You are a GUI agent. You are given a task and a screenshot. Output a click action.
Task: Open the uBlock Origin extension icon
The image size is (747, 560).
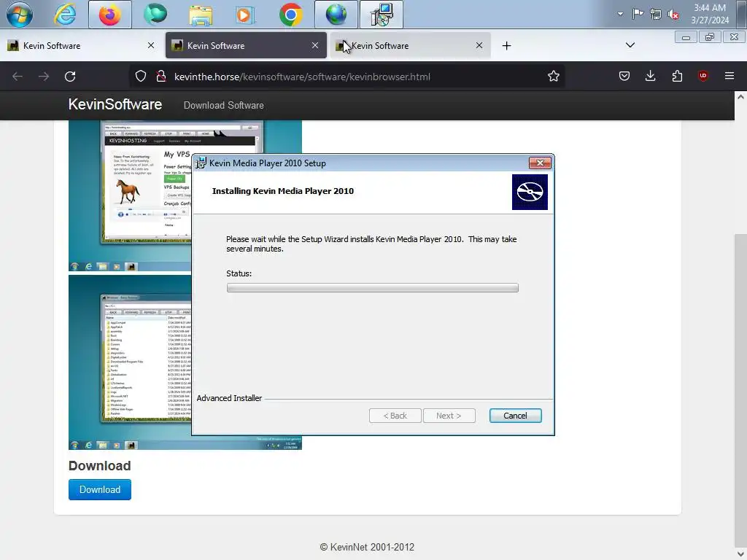point(703,76)
